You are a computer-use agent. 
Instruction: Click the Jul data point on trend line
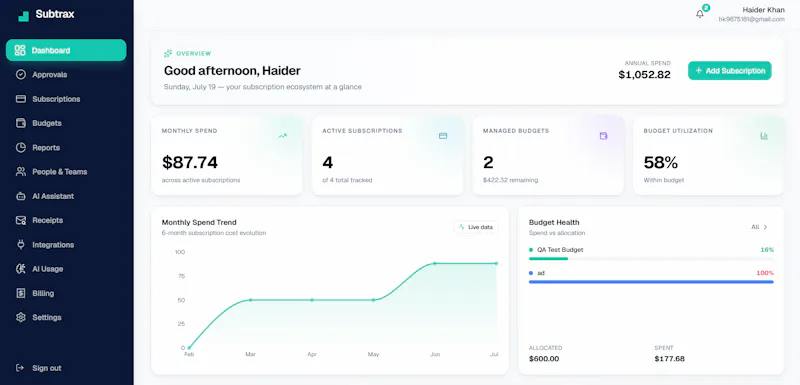point(496,263)
